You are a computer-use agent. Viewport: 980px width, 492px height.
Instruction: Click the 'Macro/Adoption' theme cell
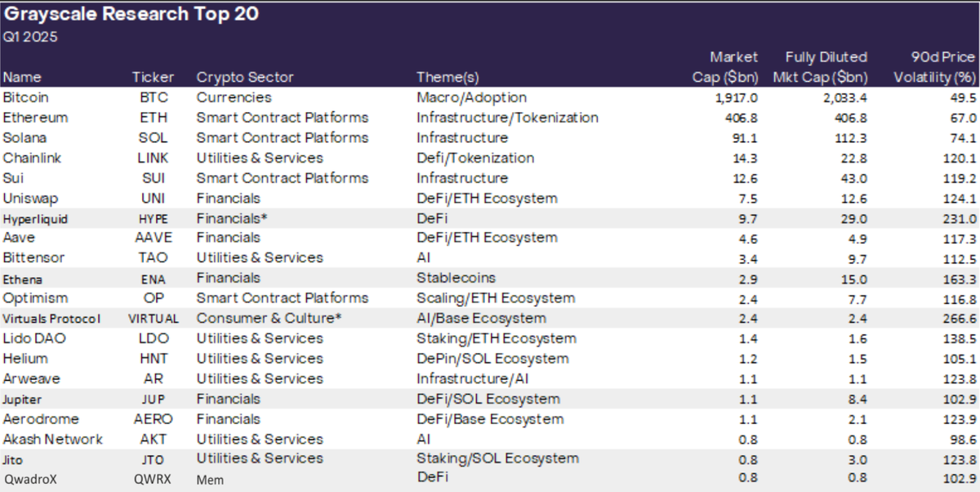click(471, 97)
